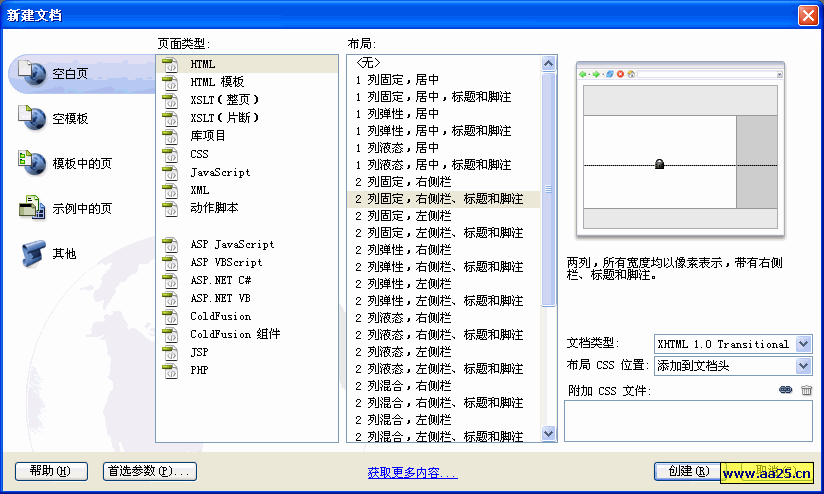824x494 pixels.
Task: Click the 获取更多内容 link
Action: click(412, 472)
